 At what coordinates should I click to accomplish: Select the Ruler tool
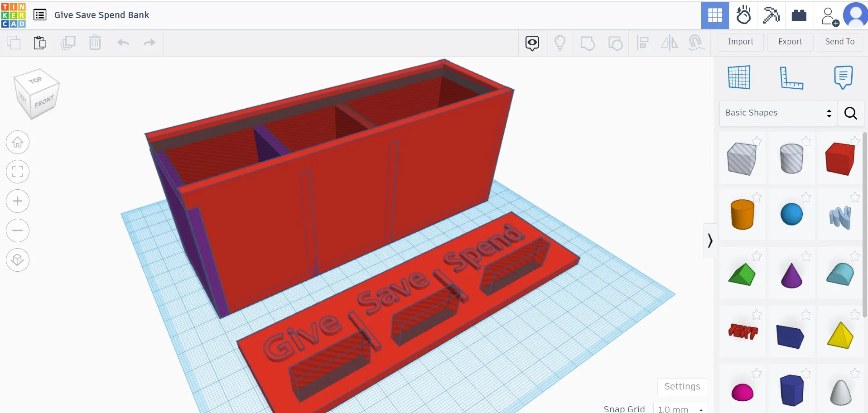(791, 77)
